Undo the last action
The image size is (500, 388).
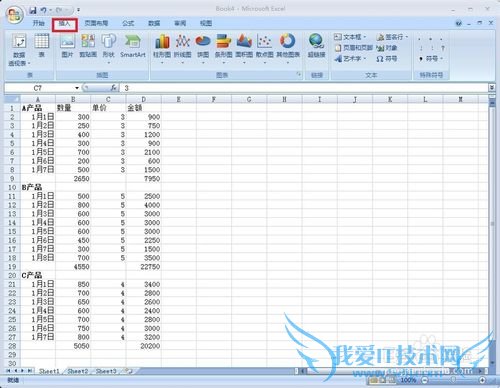click(44, 10)
